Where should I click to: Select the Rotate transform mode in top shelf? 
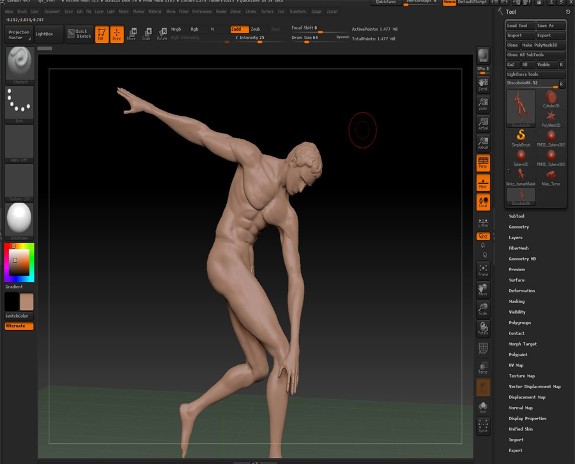click(x=162, y=34)
